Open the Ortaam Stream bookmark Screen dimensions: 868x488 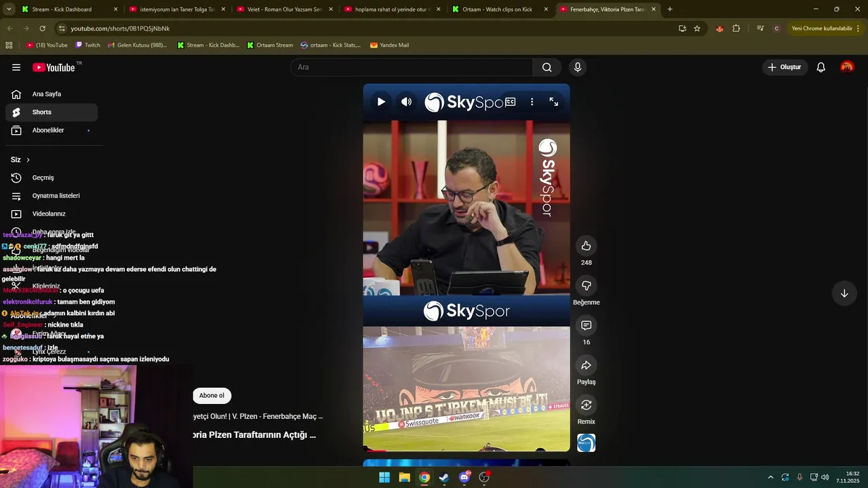point(270,45)
